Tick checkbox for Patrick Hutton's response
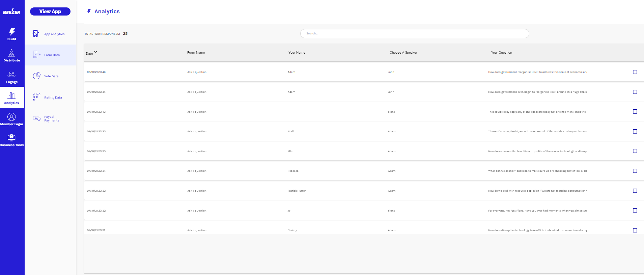The height and width of the screenshot is (275, 644). click(x=635, y=191)
